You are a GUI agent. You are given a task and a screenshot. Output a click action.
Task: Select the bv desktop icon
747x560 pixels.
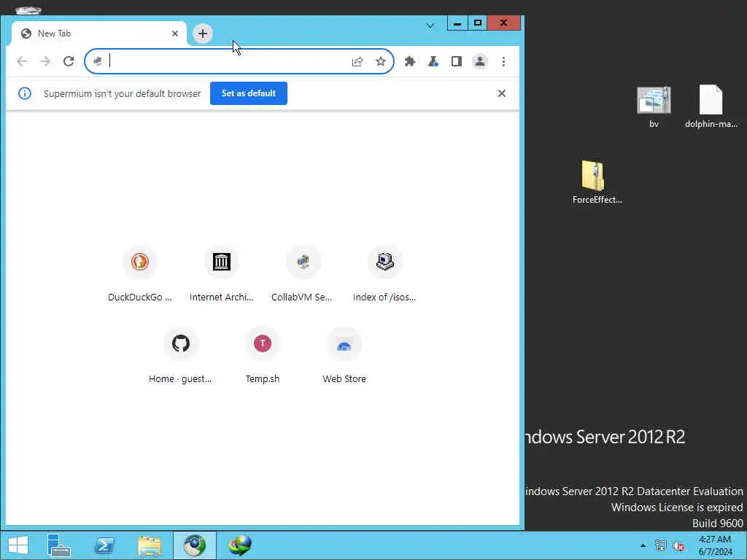[x=654, y=107]
